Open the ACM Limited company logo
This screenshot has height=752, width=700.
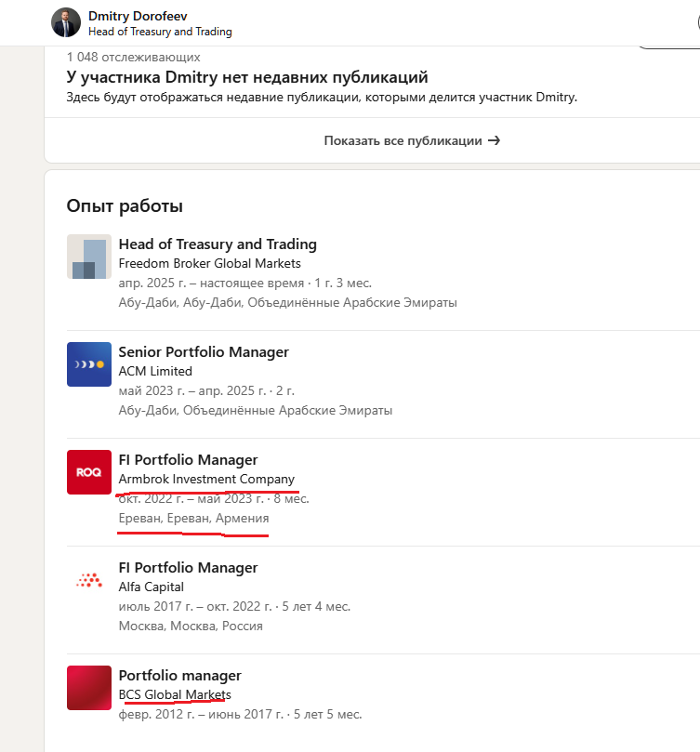(89, 364)
